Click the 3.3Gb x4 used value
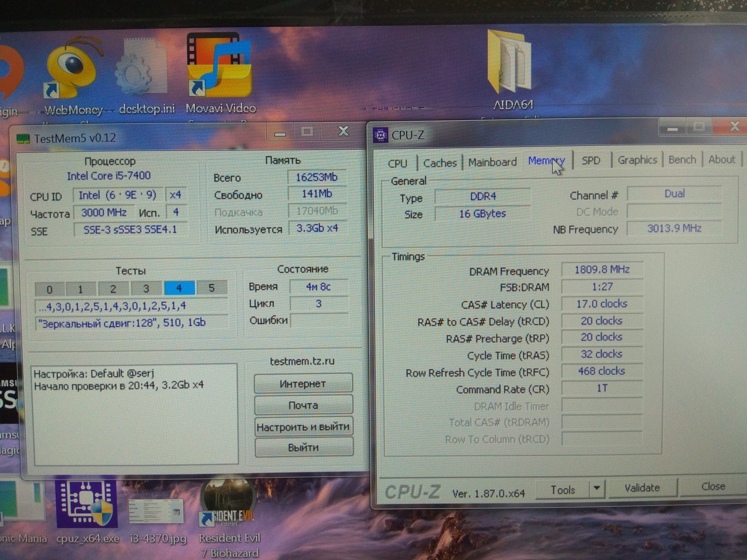 pyautogui.click(x=317, y=228)
